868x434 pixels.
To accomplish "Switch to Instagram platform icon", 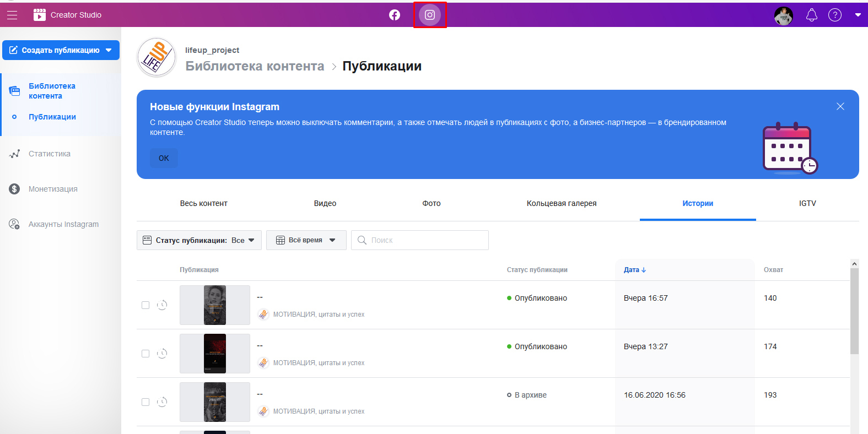I will point(430,15).
